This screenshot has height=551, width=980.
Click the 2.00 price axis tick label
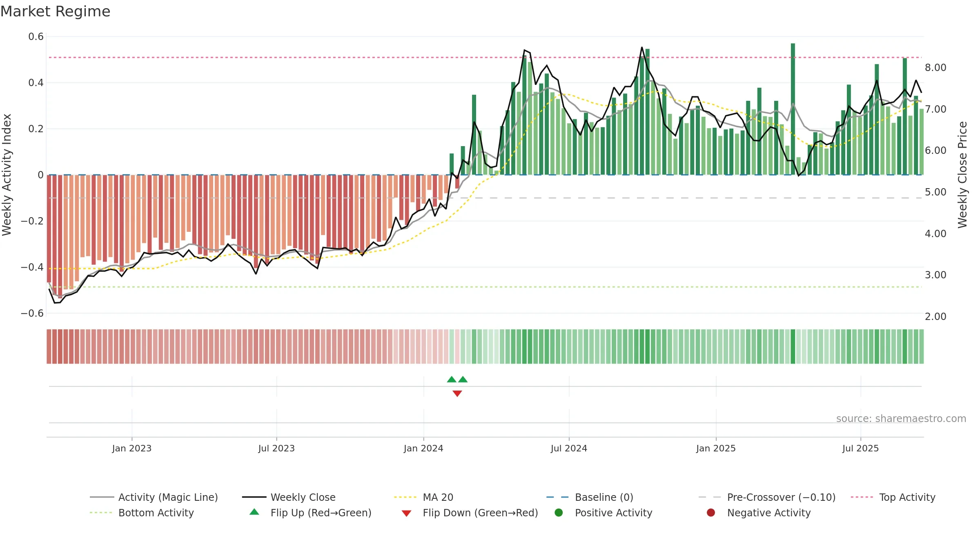pos(935,316)
